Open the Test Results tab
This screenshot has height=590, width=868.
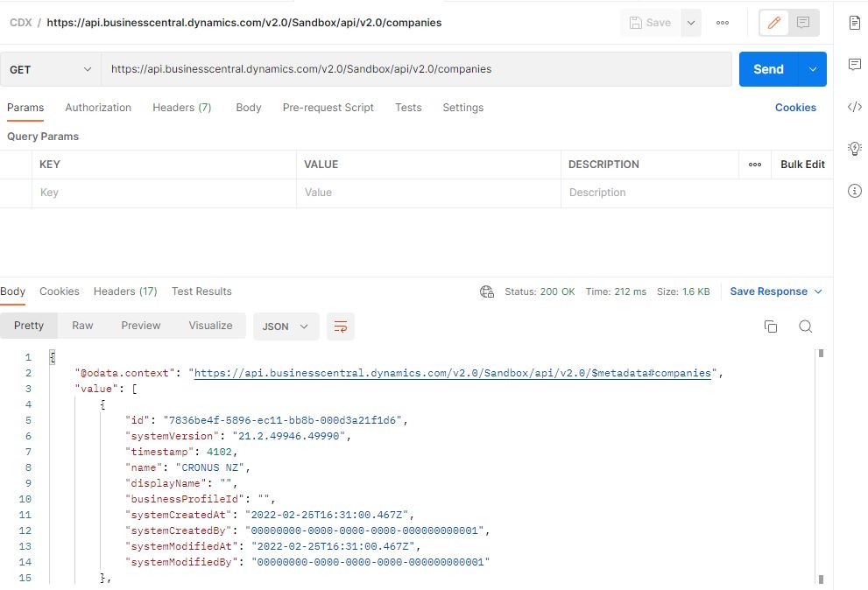point(201,291)
